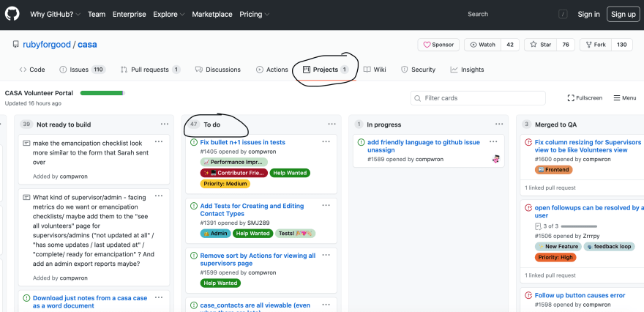Click open-issue icon on Remove sort card
Image resolution: width=644 pixels, height=312 pixels.
194,256
